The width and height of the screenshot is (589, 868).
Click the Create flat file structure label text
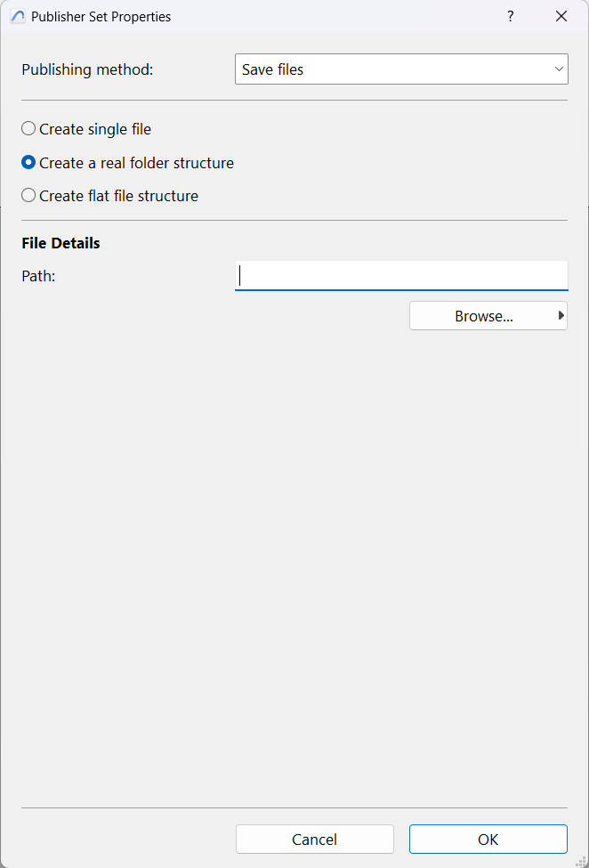click(118, 196)
